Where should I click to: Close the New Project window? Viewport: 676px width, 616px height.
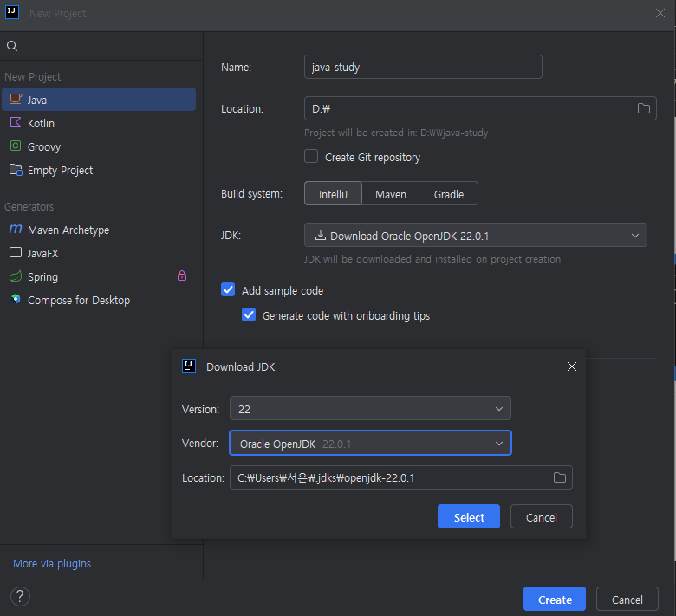coord(660,13)
